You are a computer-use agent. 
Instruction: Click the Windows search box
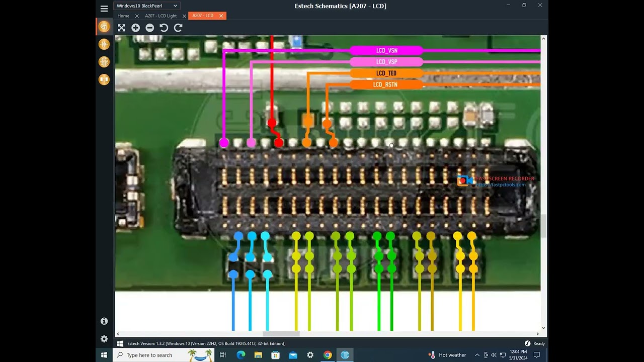point(156,355)
